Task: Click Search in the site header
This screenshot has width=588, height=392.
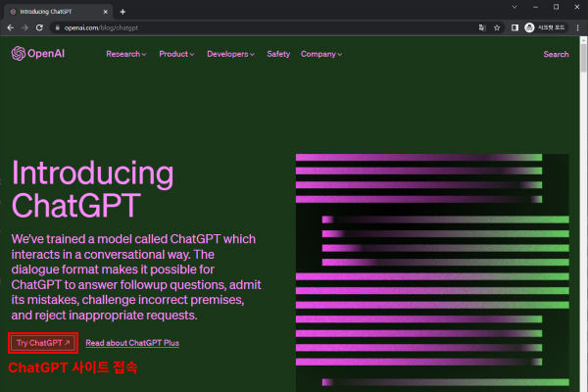Action: point(556,54)
